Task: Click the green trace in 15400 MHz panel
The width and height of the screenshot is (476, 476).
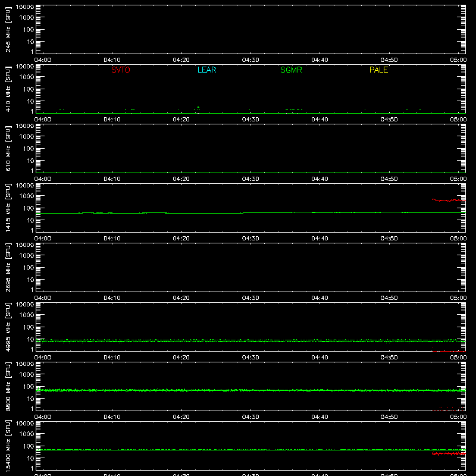Action: click(250, 450)
